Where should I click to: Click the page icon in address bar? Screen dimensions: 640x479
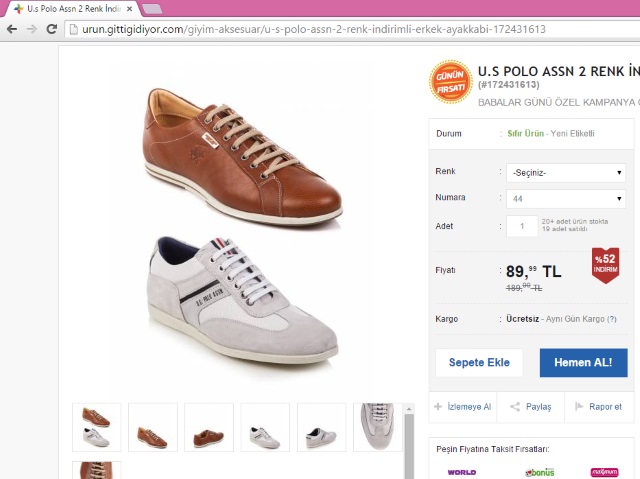pyautogui.click(x=73, y=29)
